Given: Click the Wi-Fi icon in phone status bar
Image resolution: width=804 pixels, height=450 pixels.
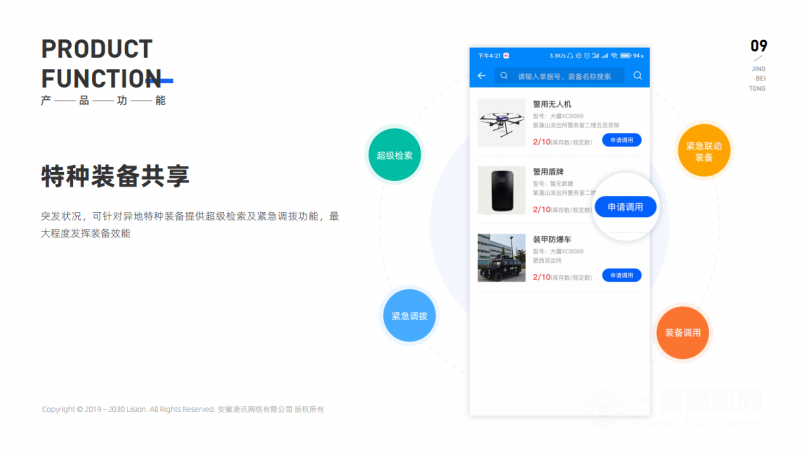Looking at the screenshot, I should tap(614, 56).
